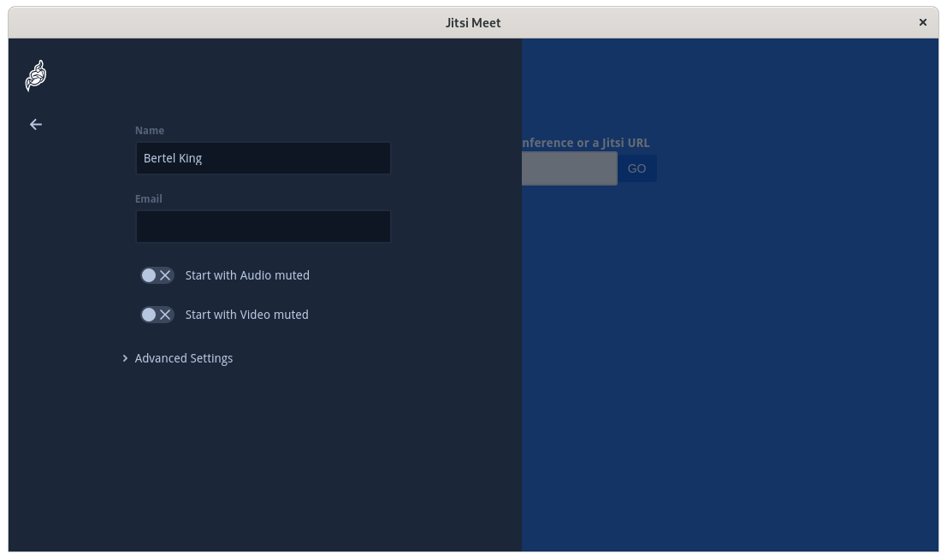The height and width of the screenshot is (560, 947).
Task: Select the conference URL input box
Action: [x=569, y=168]
